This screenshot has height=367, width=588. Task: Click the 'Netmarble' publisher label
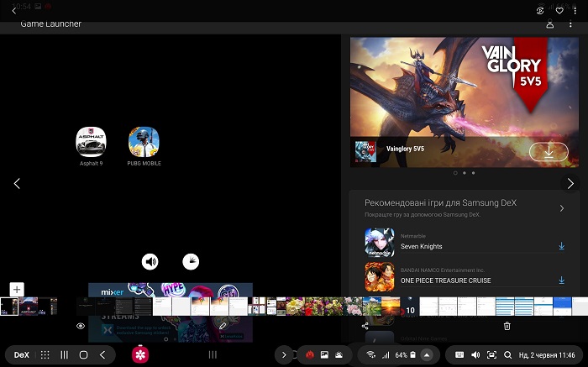pyautogui.click(x=413, y=236)
